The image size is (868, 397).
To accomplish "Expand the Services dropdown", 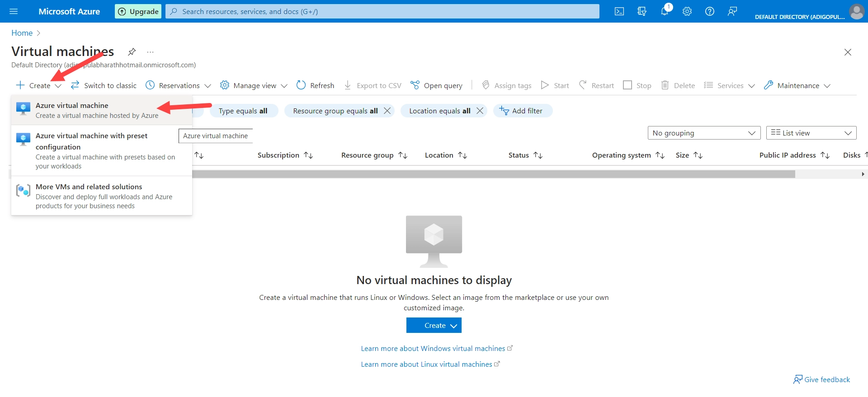I will pyautogui.click(x=730, y=85).
